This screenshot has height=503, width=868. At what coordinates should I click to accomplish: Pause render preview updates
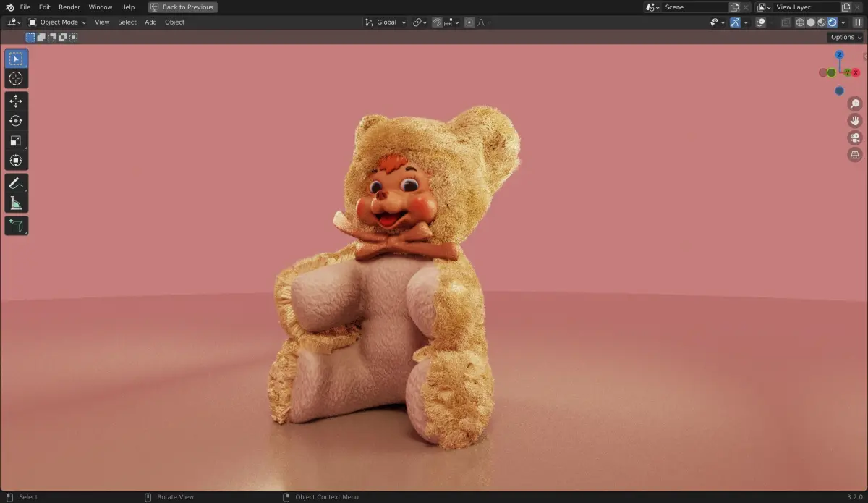click(858, 22)
